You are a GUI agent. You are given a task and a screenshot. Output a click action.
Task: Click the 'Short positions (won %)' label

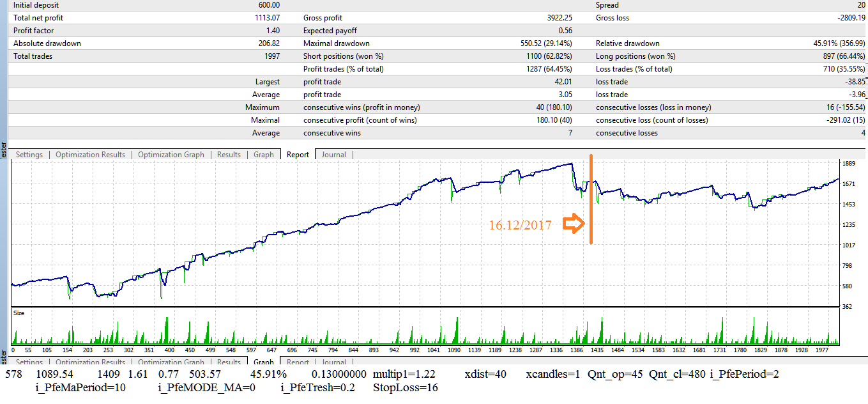[344, 56]
